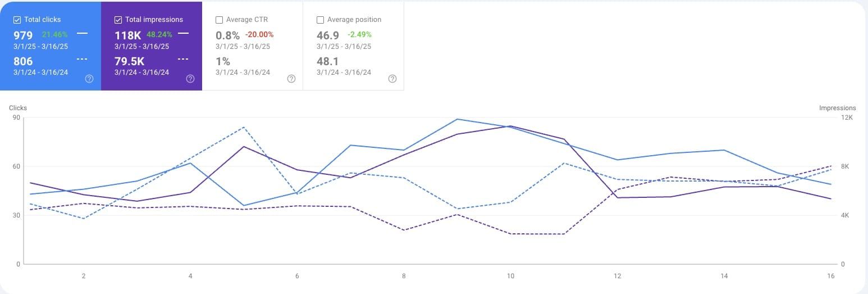Click solid line legend beside 118K impressions
This screenshot has width=868, height=294.
click(183, 34)
